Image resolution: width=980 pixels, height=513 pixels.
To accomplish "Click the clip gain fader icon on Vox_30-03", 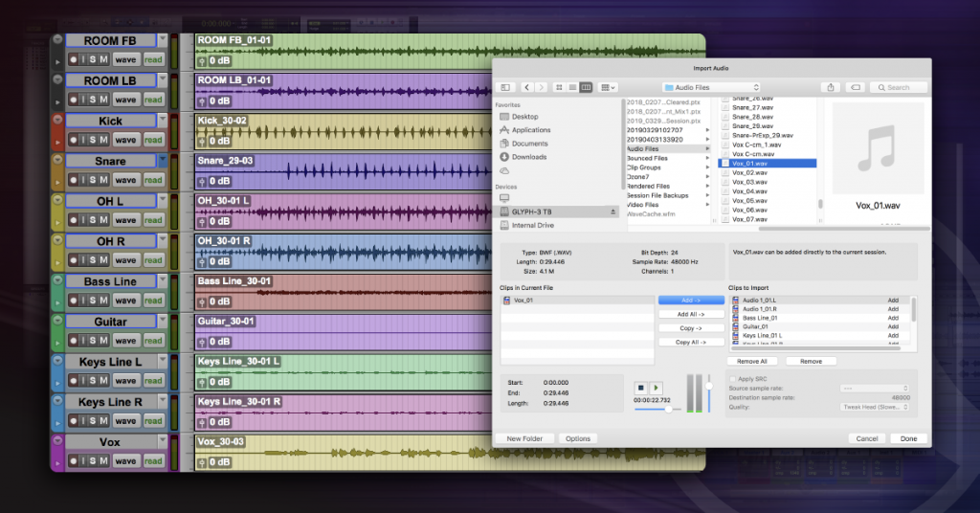I will (x=202, y=462).
